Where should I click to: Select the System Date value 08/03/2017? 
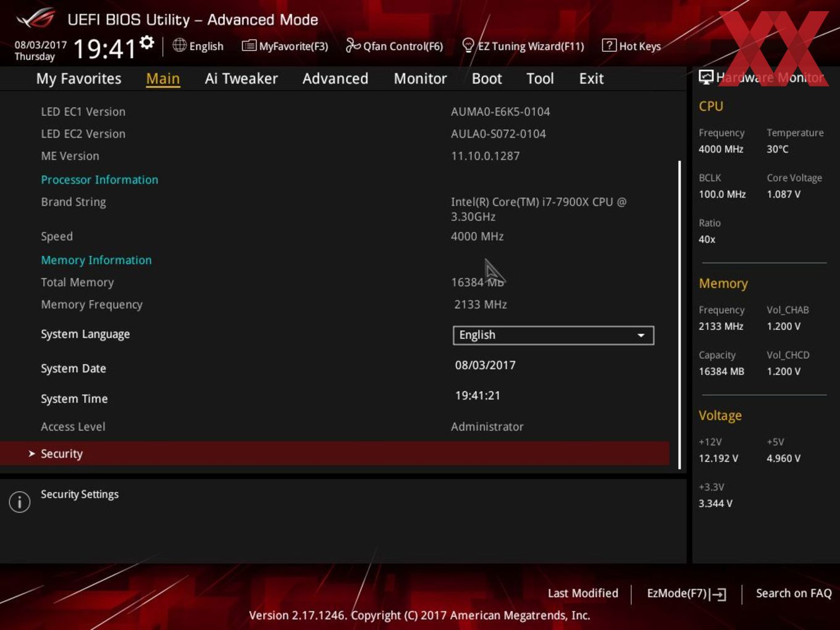coord(485,365)
